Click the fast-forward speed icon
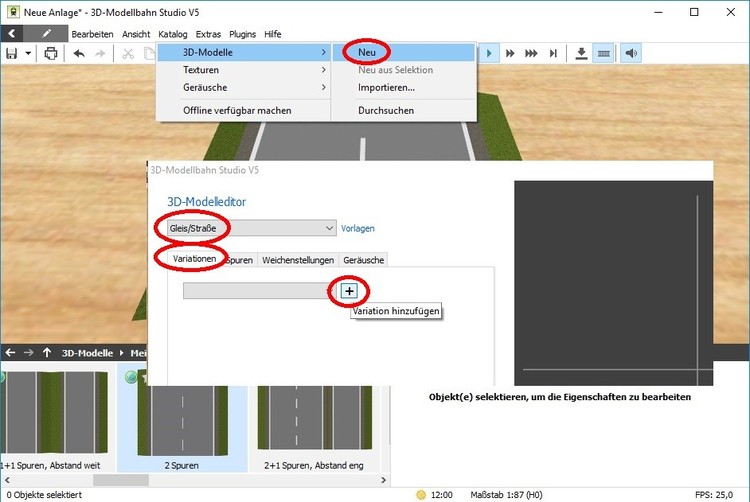Screen dimensions: 750x502 pyautogui.click(x=510, y=53)
